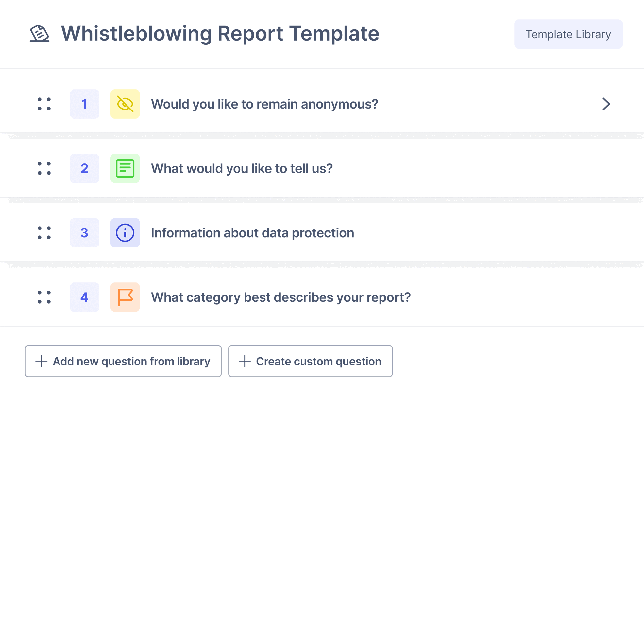
Task: Click the plus icon in Add new question from library
Action: coord(41,361)
